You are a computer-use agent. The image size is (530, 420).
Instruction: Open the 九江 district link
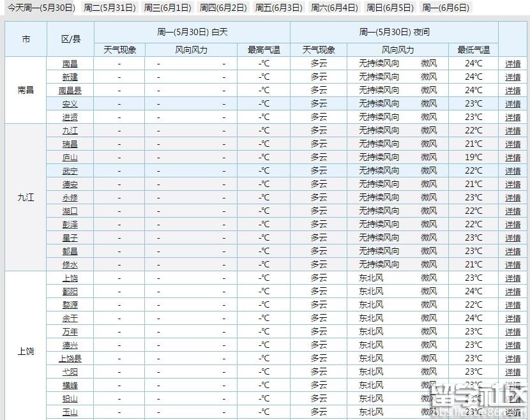coord(70,131)
